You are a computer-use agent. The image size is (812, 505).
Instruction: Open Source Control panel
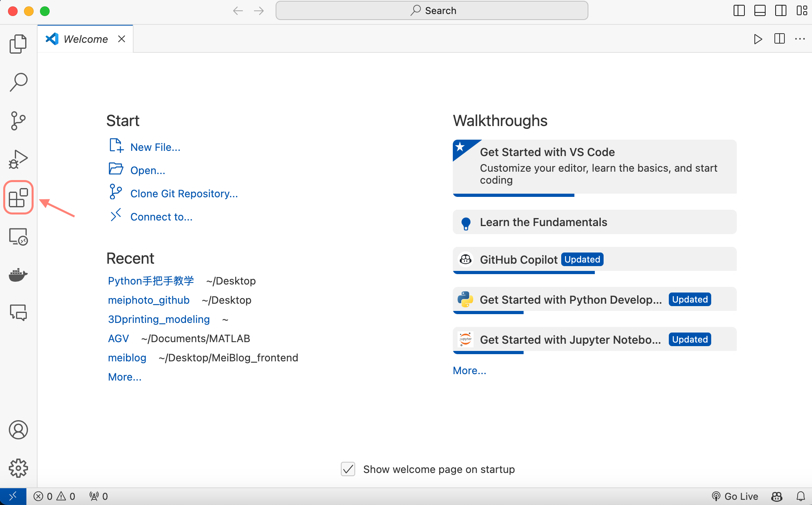pos(18,120)
